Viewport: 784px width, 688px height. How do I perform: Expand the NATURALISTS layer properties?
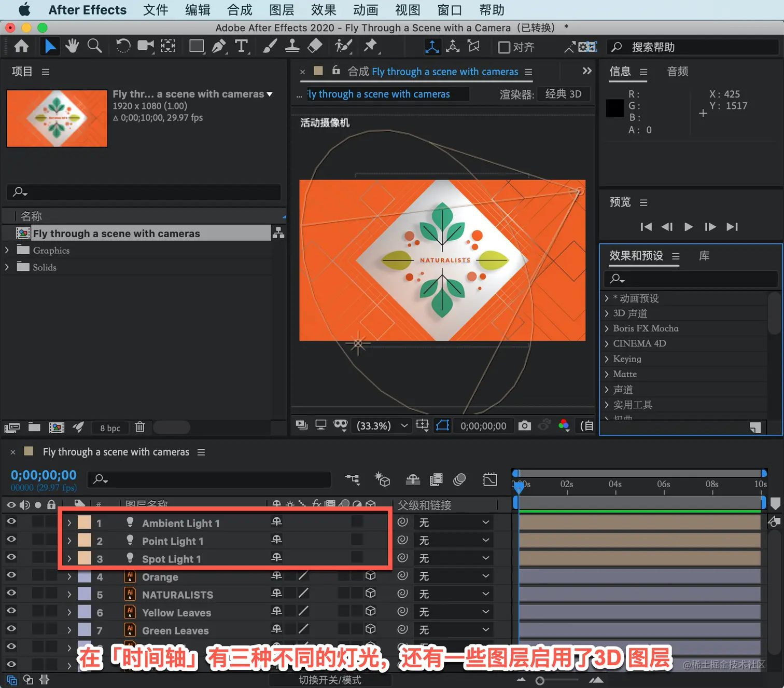(69, 594)
